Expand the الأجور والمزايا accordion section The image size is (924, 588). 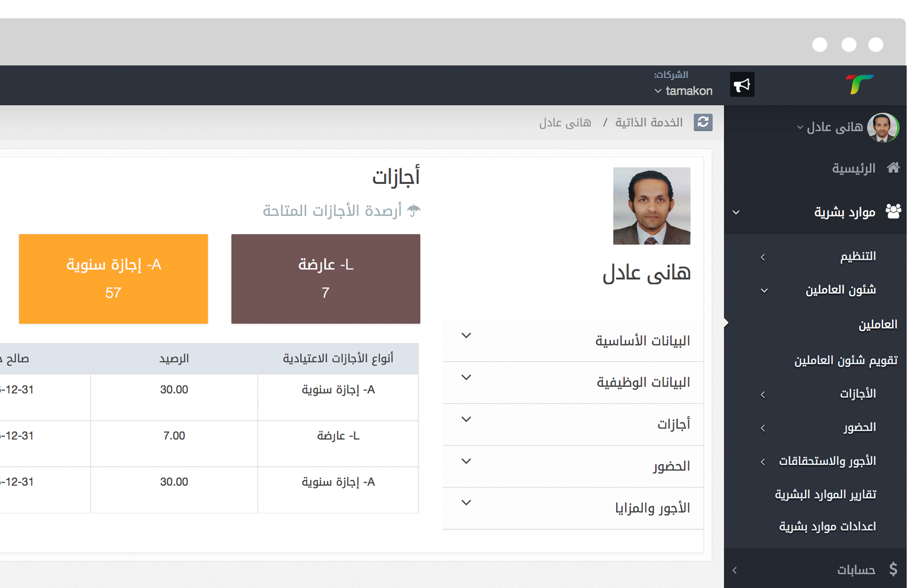pyautogui.click(x=573, y=508)
